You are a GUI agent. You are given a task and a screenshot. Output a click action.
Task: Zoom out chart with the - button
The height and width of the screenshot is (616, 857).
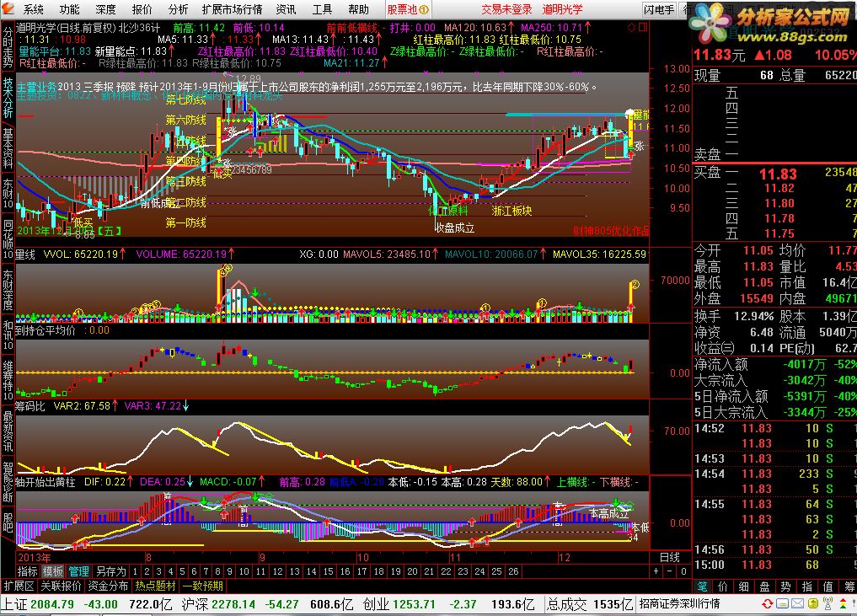(x=670, y=571)
